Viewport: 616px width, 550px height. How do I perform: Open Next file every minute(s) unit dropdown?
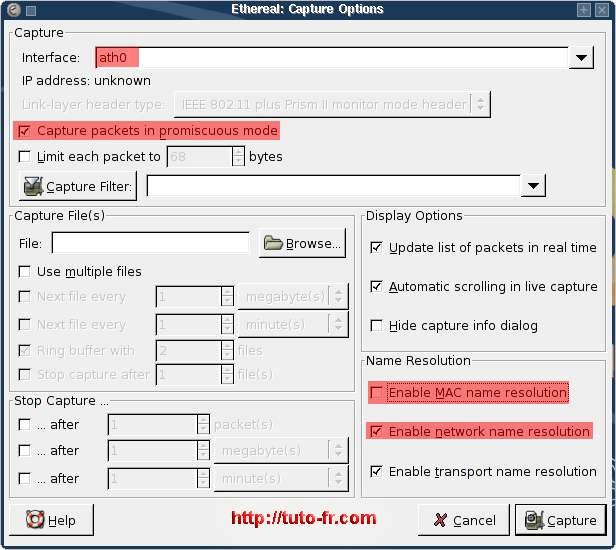coord(293,324)
